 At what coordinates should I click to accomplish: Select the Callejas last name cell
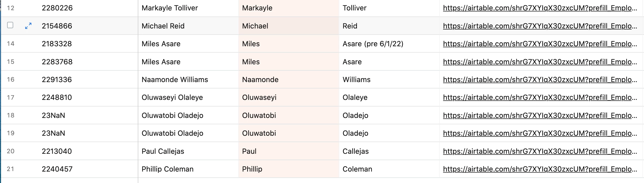pyautogui.click(x=389, y=151)
